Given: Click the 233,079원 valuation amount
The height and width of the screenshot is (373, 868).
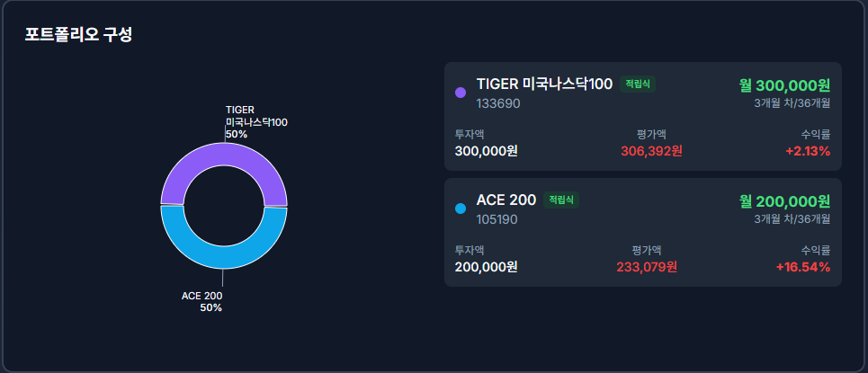Looking at the screenshot, I should coord(647,267).
